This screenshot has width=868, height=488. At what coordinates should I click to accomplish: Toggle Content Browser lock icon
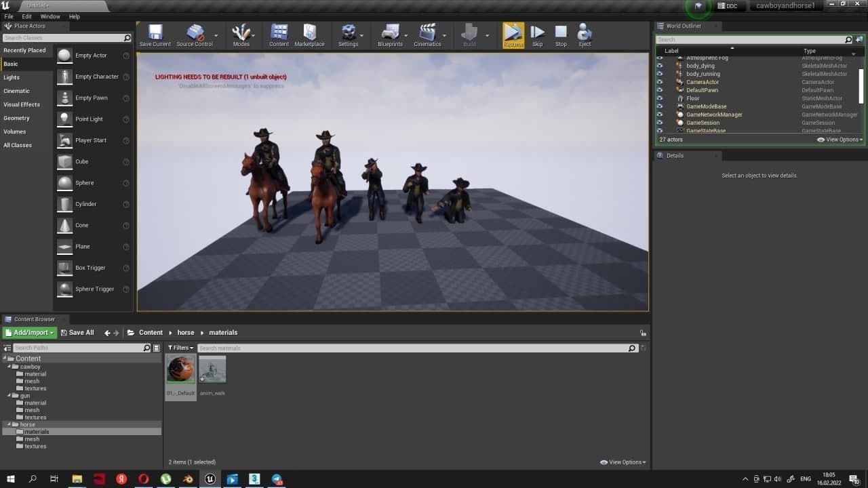642,333
